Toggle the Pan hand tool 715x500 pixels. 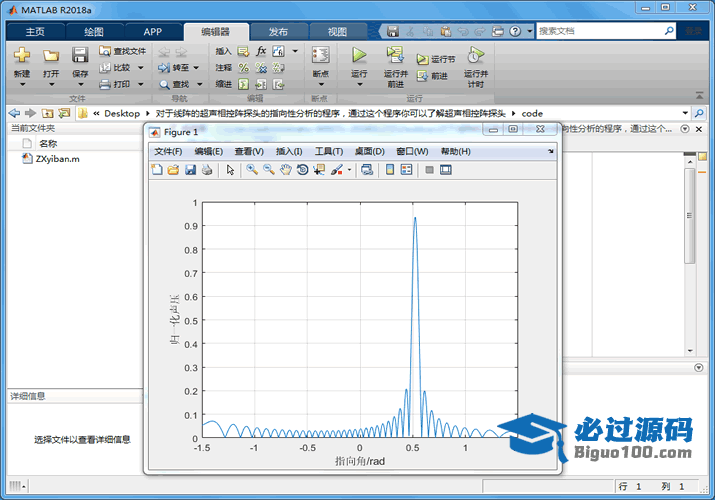pos(285,170)
